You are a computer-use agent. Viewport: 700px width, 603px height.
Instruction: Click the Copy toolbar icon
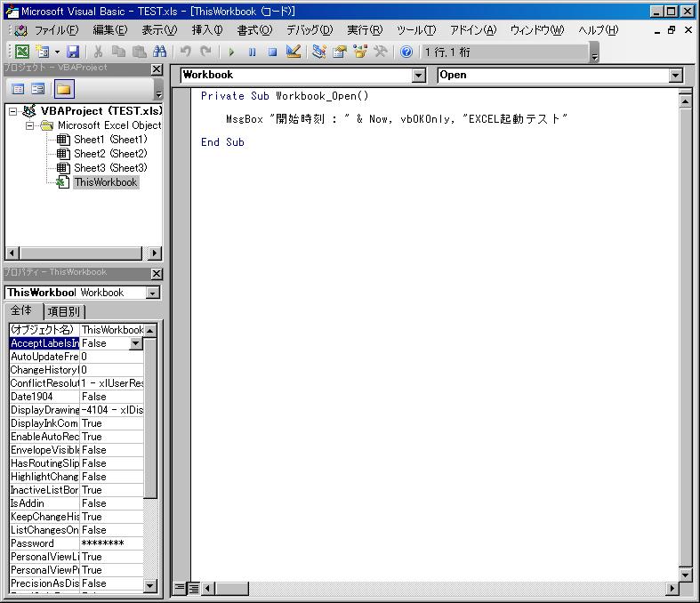(119, 52)
